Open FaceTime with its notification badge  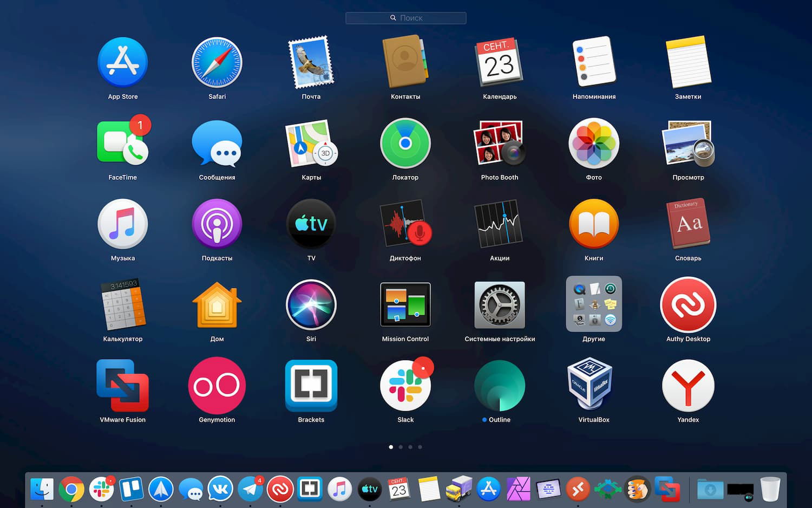pyautogui.click(x=122, y=142)
